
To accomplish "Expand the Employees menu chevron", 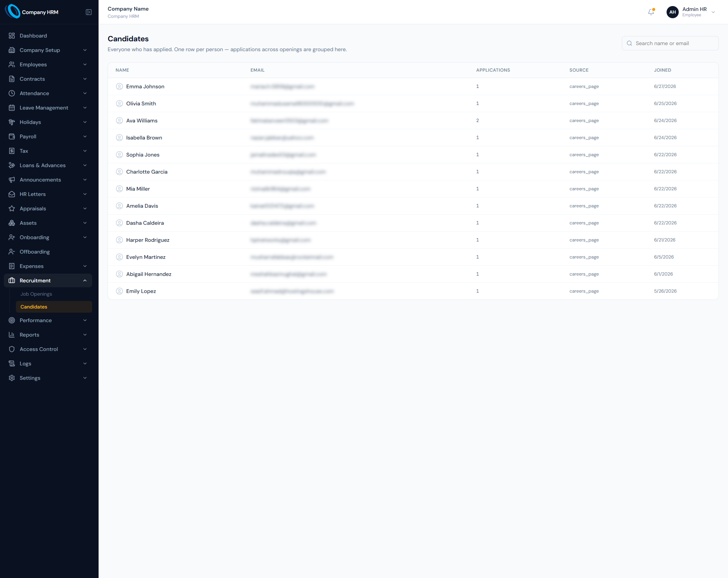I will click(85, 64).
